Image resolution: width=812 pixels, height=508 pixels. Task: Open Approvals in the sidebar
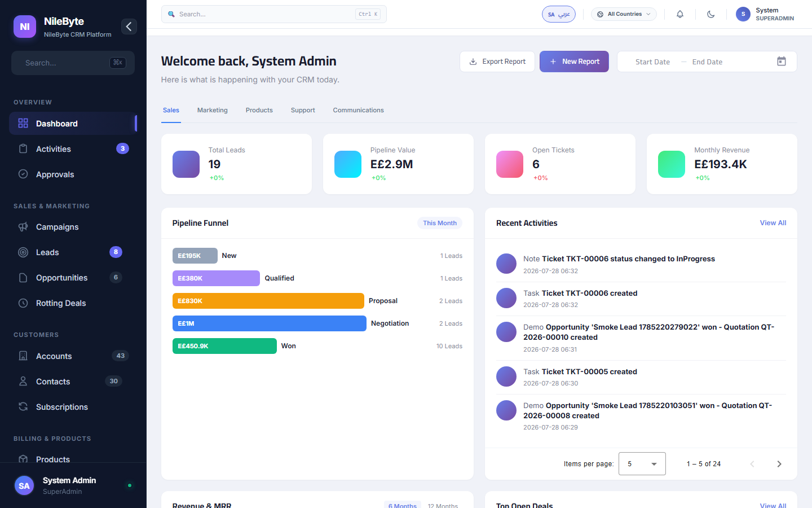click(73, 174)
